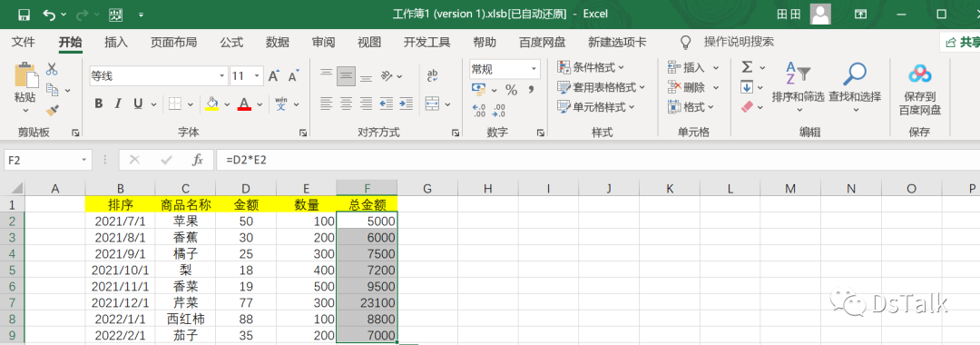Image resolution: width=980 pixels, height=345 pixels.
Task: Switch to the 视图 tab
Action: 369,43
